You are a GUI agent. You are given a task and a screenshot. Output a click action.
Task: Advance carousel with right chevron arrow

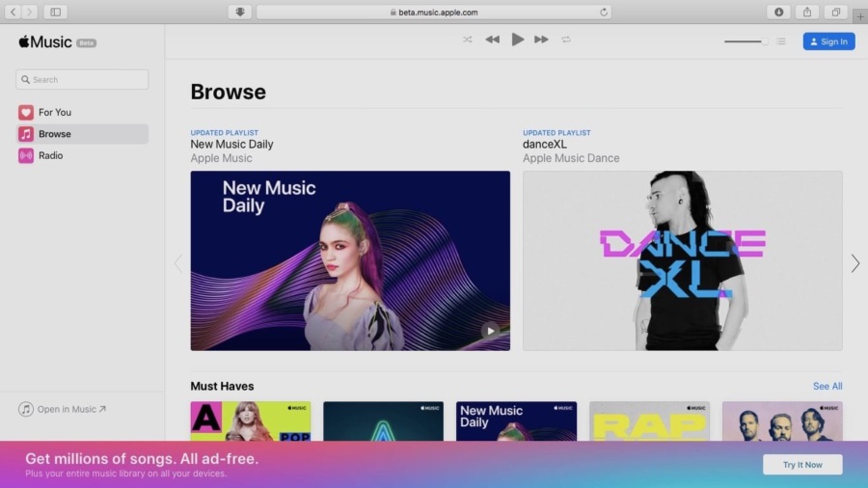coord(855,263)
